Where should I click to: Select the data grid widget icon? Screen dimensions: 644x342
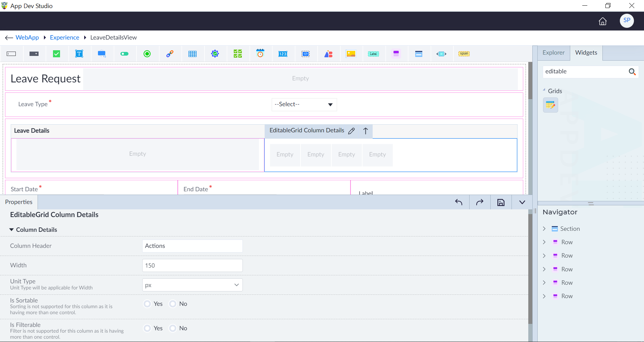pos(193,54)
